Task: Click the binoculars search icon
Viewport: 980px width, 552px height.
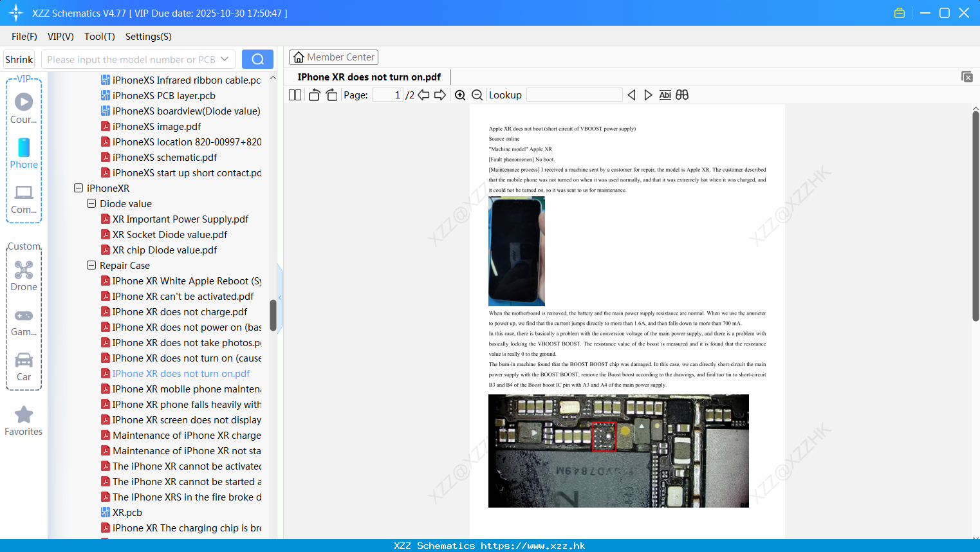Action: click(682, 95)
